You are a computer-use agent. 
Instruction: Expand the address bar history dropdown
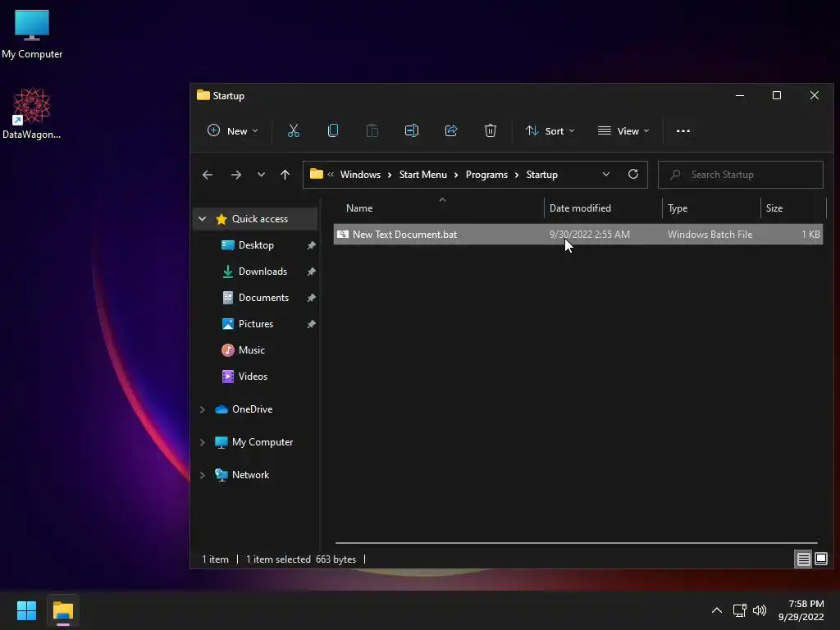click(606, 174)
